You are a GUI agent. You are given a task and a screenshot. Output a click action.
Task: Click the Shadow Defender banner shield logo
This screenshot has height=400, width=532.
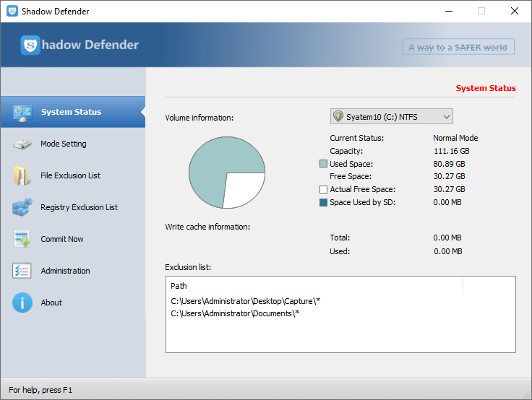pyautogui.click(x=30, y=45)
